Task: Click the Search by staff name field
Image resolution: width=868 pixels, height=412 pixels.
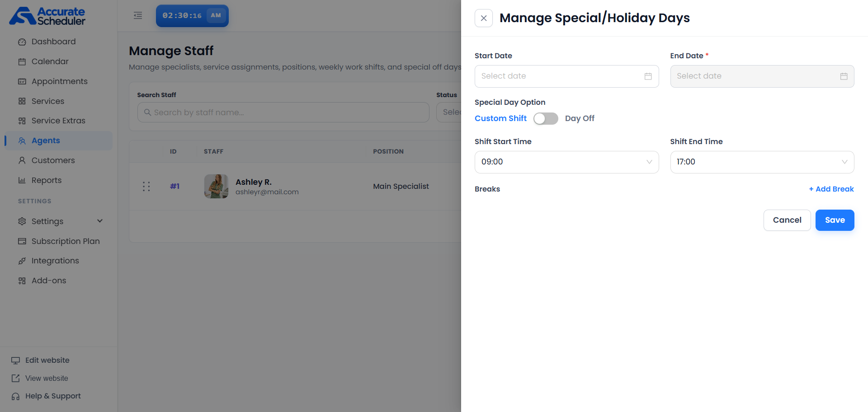Action: coord(283,112)
